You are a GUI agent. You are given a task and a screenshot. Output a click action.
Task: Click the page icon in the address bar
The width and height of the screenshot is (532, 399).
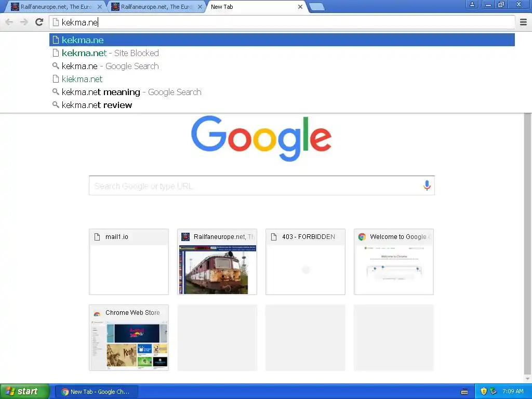coord(56,22)
